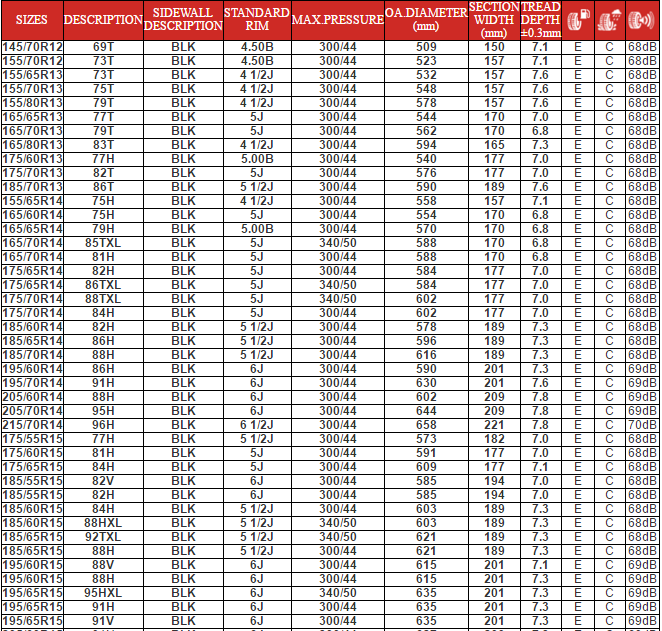Click the STANDARD RIM column header
This screenshot has height=631, width=662.
(257, 19)
